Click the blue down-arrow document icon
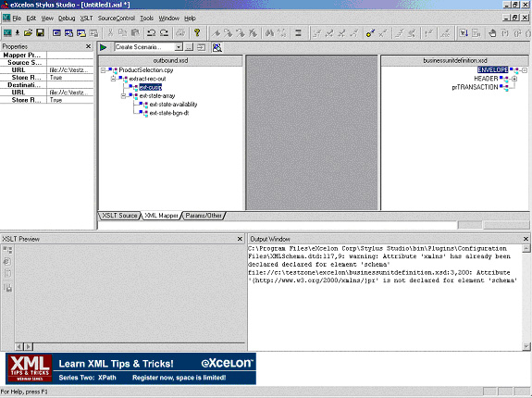The height and width of the screenshot is (398, 532). pos(464,33)
